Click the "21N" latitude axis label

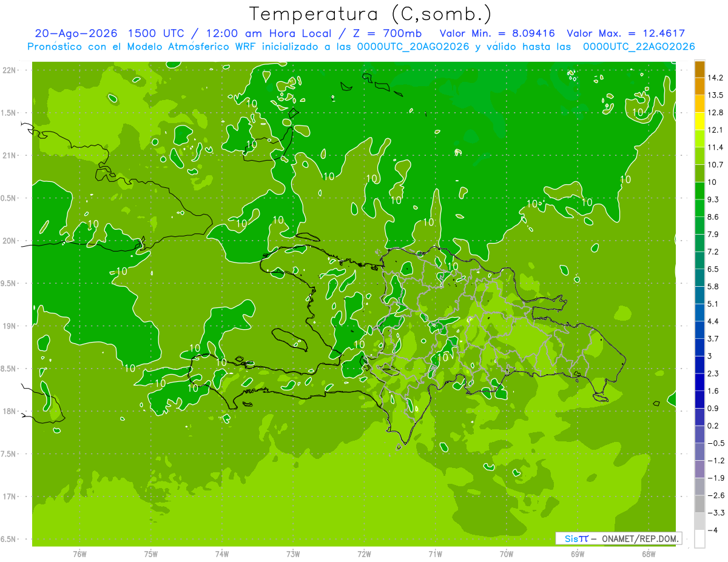point(10,155)
